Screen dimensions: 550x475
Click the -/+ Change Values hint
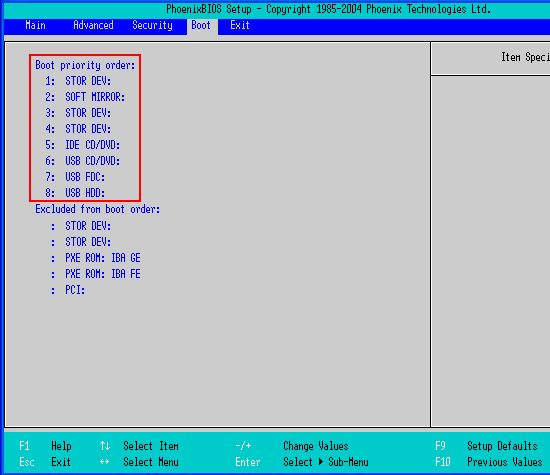click(292, 446)
